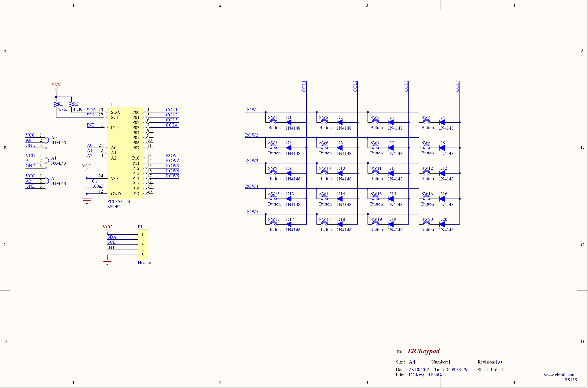Click the C1 100nF capacitor symbol

pyautogui.click(x=87, y=186)
